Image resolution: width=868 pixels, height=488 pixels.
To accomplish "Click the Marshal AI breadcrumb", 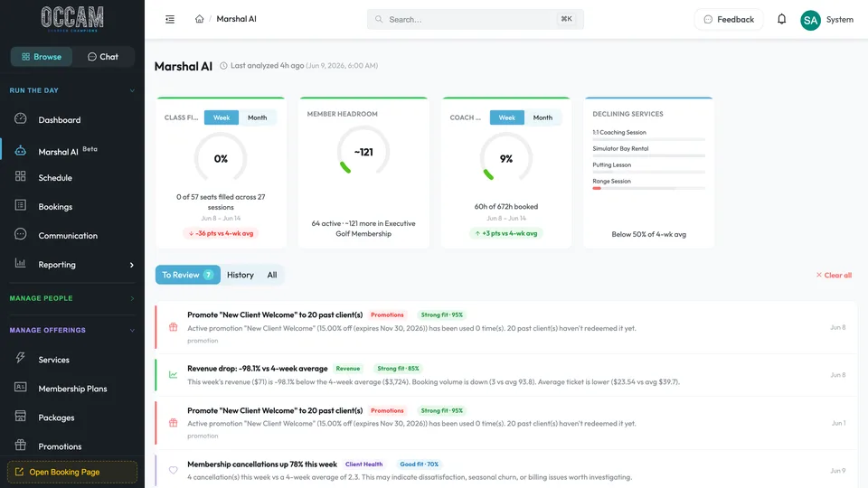I will (236, 19).
